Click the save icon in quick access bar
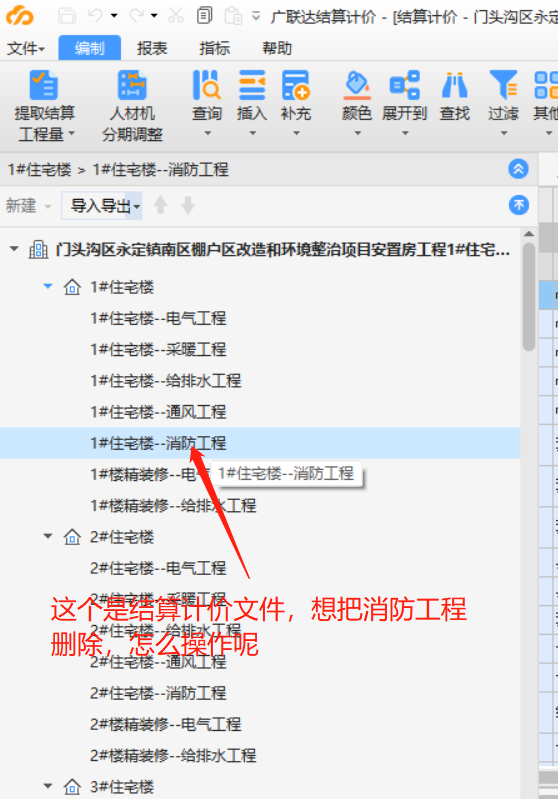Image resolution: width=558 pixels, height=799 pixels. click(67, 16)
